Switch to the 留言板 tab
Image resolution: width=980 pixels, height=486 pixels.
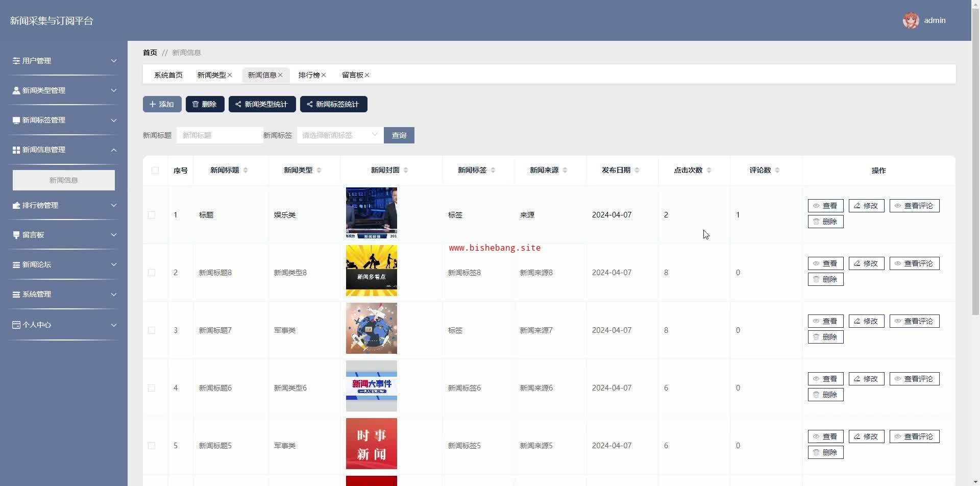(x=353, y=75)
